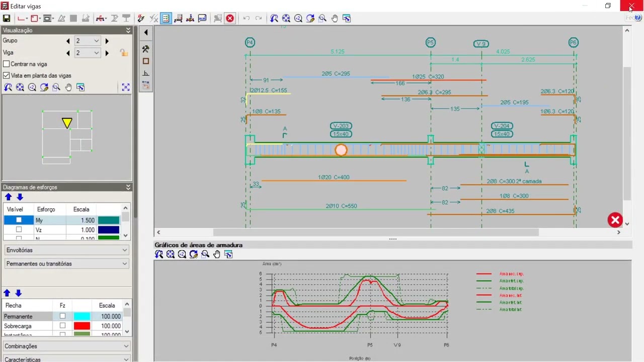Click the cyan color swatch for Permanente
Viewport: 644px width, 362px height.
[x=82, y=316]
